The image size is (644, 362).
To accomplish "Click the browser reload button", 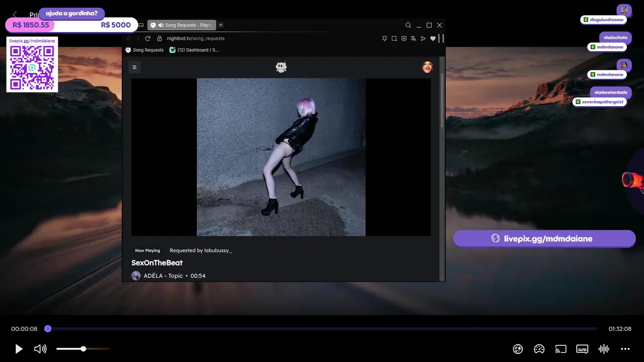I will pyautogui.click(x=147, y=38).
